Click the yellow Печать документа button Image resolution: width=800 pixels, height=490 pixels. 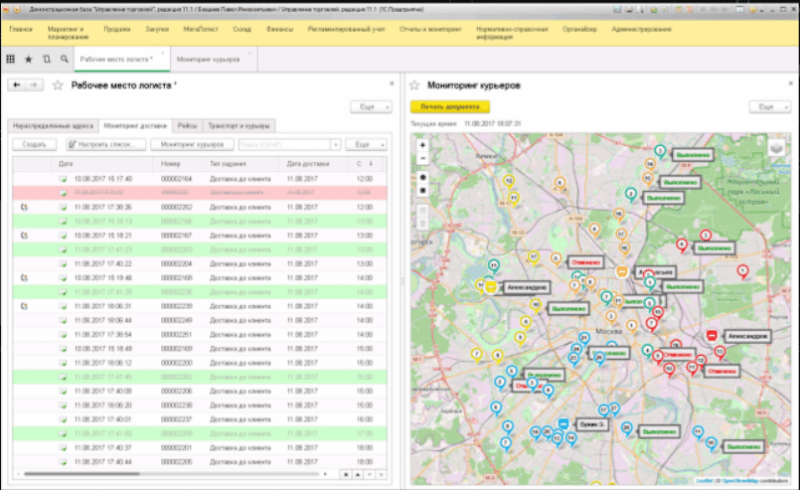click(x=450, y=106)
